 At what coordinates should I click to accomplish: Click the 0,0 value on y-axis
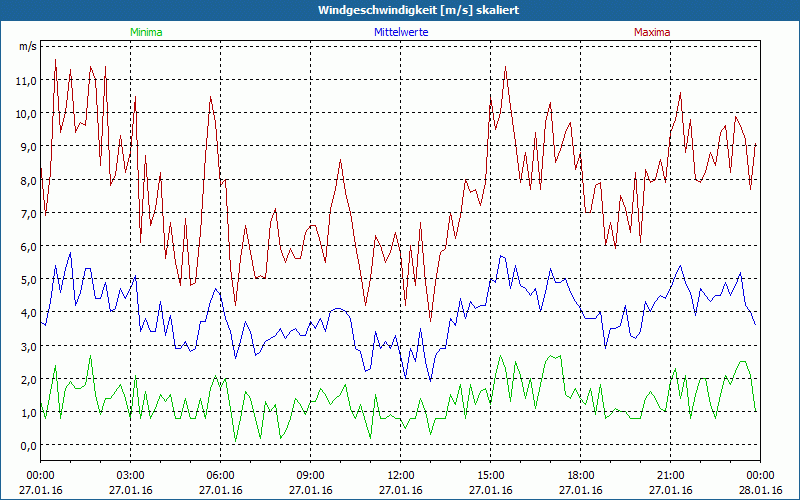click(x=29, y=445)
